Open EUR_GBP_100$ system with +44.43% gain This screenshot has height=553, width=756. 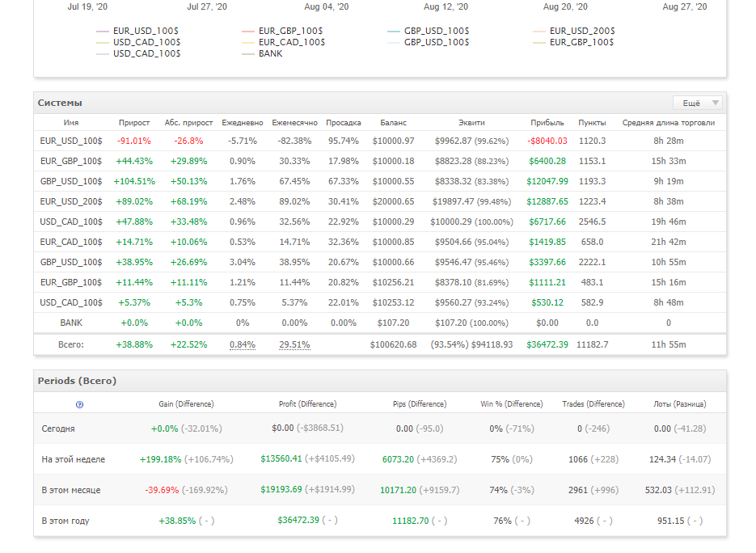[x=71, y=161]
